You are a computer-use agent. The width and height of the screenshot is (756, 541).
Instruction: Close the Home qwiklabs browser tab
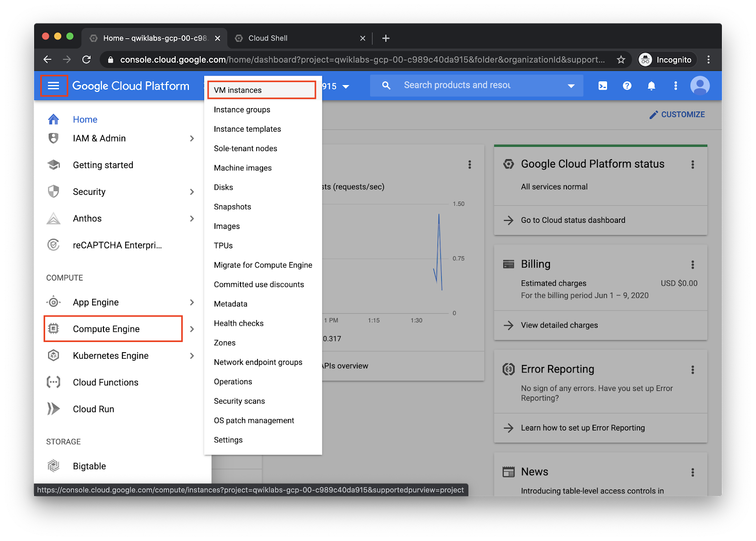[x=217, y=38]
